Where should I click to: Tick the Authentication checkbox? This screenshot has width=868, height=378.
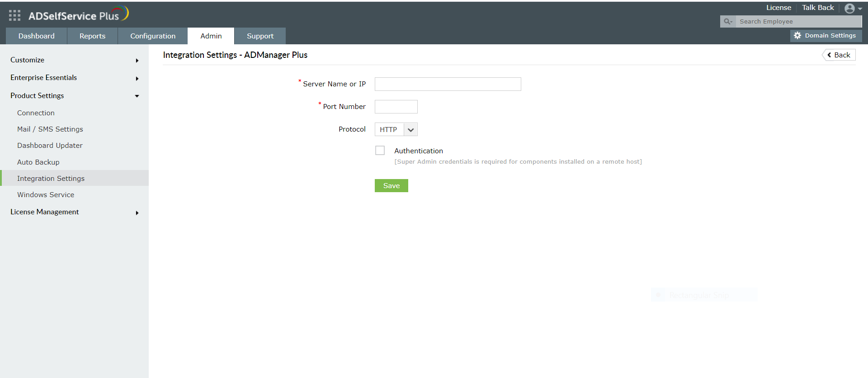(380, 151)
